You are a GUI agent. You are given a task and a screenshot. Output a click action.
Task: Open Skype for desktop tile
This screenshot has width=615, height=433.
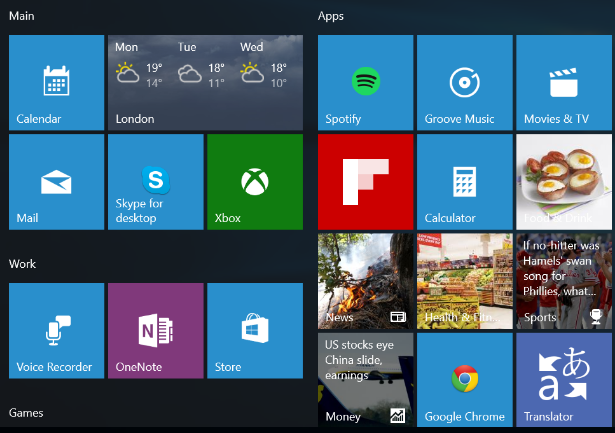(x=156, y=182)
